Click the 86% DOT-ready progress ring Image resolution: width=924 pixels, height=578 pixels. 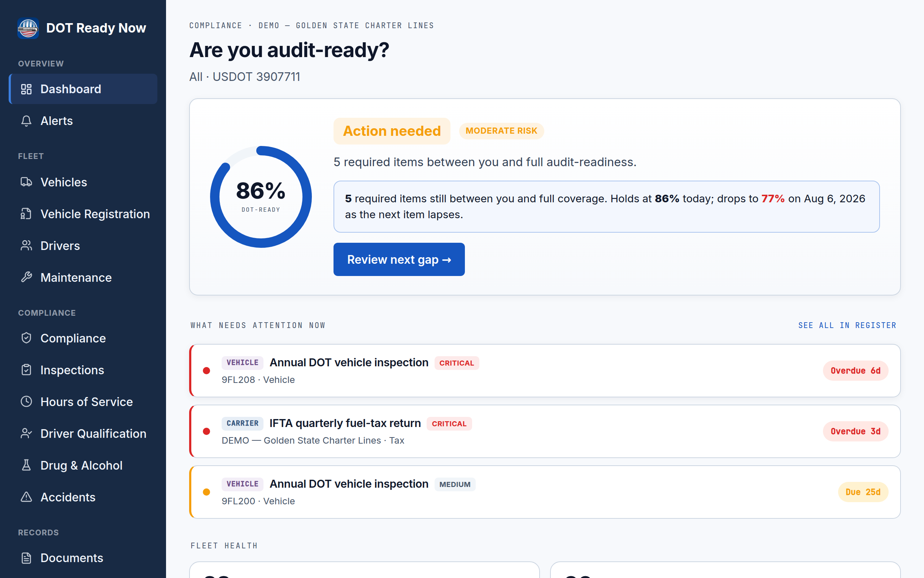[x=261, y=197]
